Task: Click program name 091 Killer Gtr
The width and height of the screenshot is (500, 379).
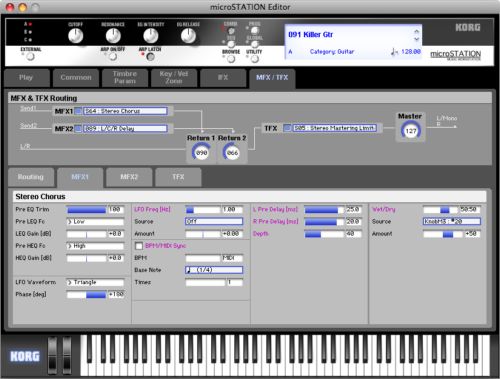Action: point(310,35)
